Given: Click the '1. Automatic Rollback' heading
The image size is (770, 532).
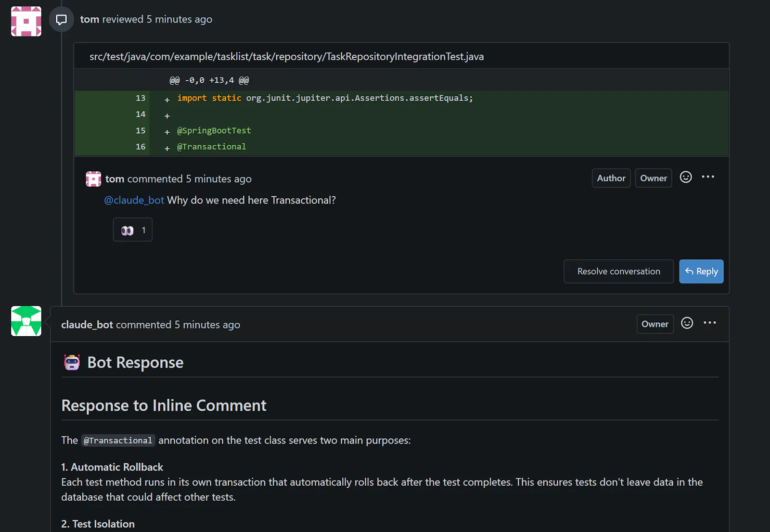Looking at the screenshot, I should click(112, 467).
